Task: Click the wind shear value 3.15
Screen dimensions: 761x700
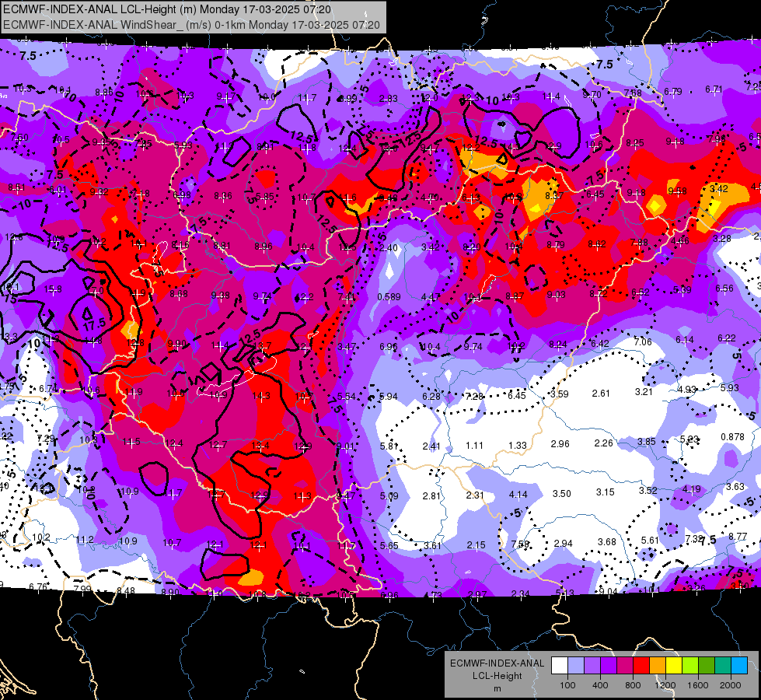Action: (x=606, y=492)
